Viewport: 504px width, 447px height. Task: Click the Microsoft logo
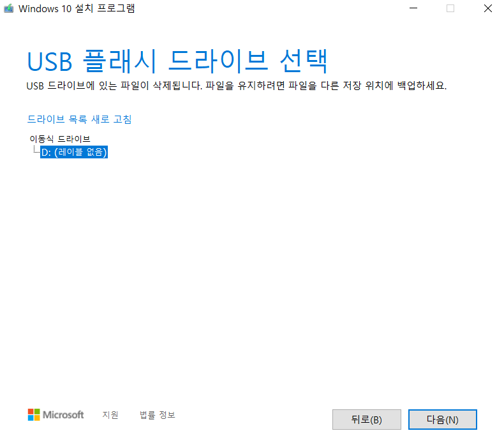coord(56,415)
